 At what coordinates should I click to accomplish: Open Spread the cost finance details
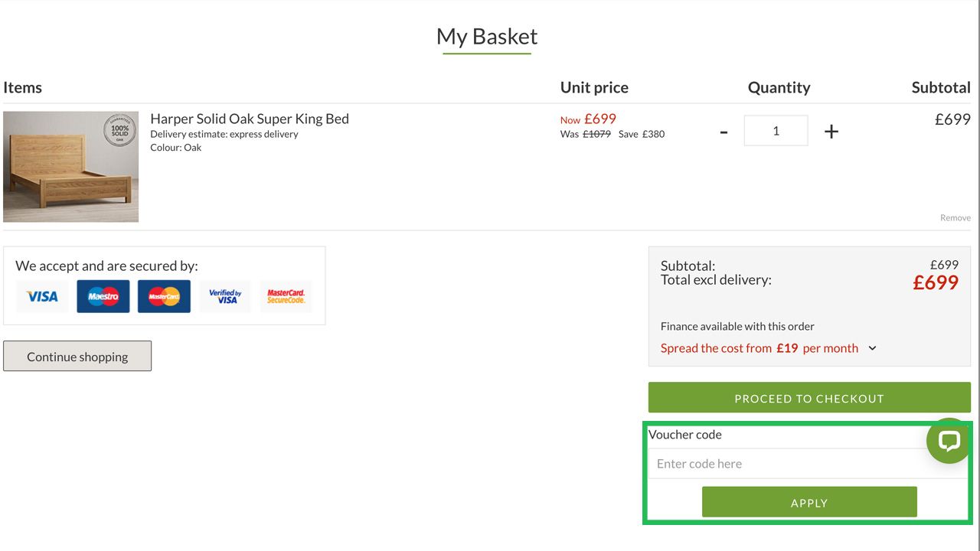point(759,348)
